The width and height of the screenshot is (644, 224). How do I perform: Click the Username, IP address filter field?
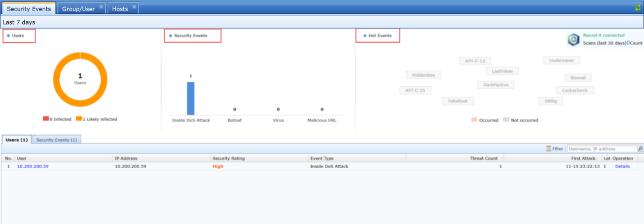[602, 149]
